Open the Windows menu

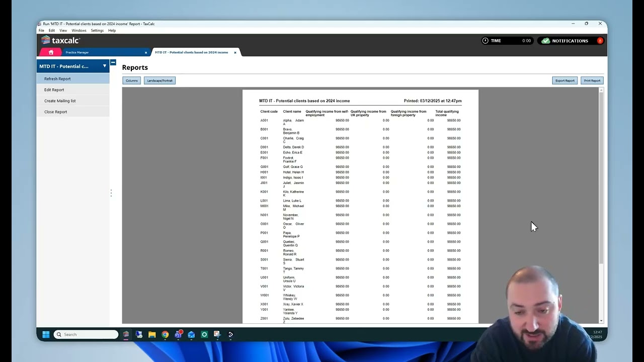[79, 31]
